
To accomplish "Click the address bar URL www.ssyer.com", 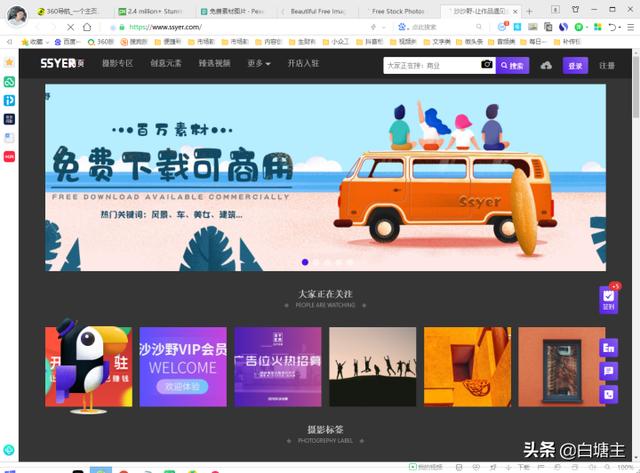I will [165, 27].
